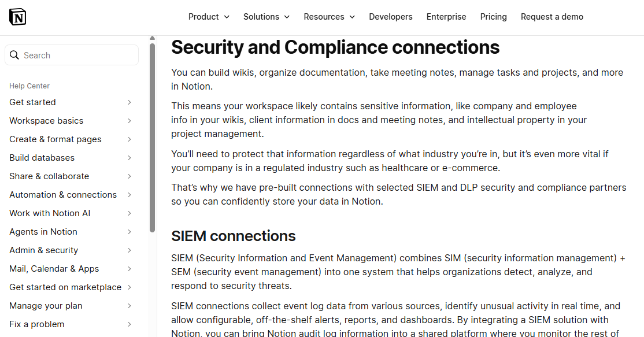
Task: Expand Admin & security chevron
Action: coord(129,250)
